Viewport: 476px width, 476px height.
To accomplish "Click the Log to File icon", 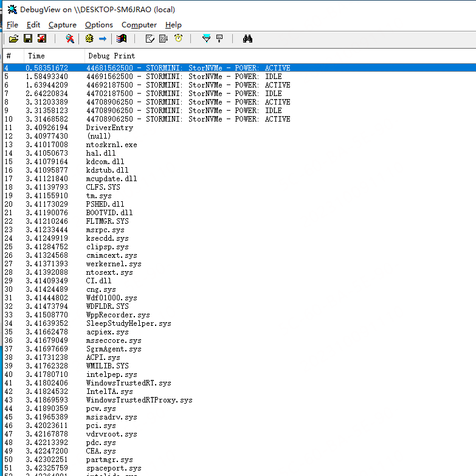I will pyautogui.click(x=41, y=39).
